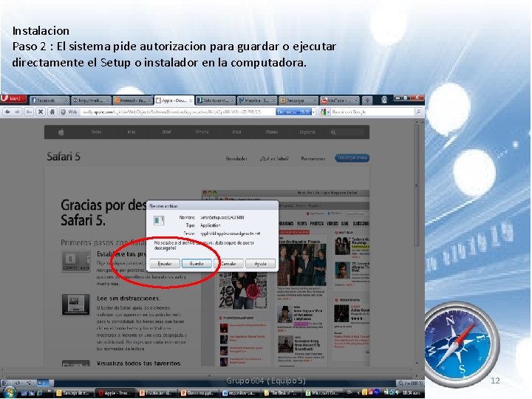Click the volume icon in system tray

click(x=397, y=392)
